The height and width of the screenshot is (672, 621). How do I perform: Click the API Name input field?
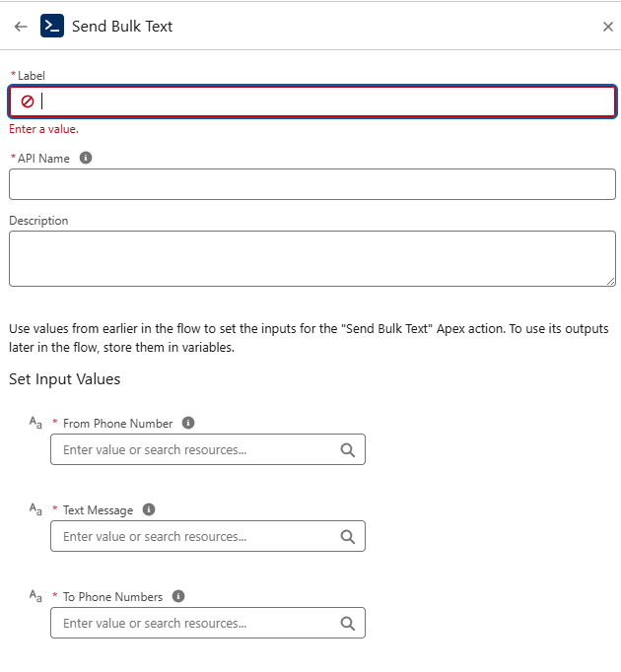click(312, 184)
